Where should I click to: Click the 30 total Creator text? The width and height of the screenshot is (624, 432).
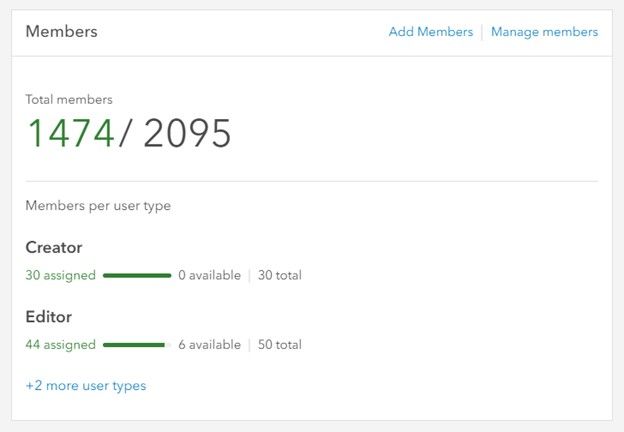[279, 275]
